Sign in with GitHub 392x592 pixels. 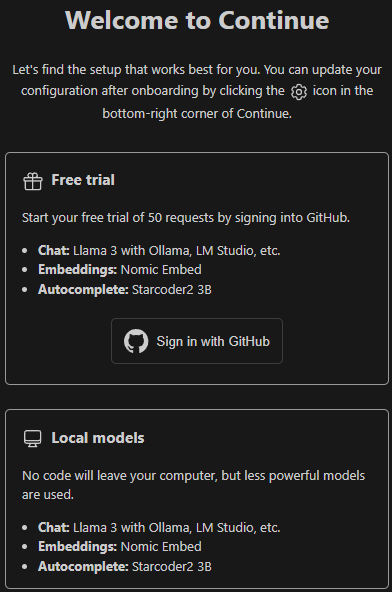[x=197, y=341]
